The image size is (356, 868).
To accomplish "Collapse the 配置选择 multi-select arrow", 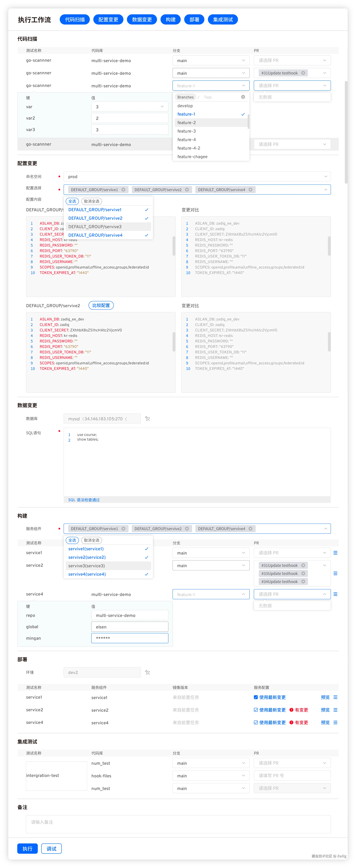I will (x=326, y=190).
